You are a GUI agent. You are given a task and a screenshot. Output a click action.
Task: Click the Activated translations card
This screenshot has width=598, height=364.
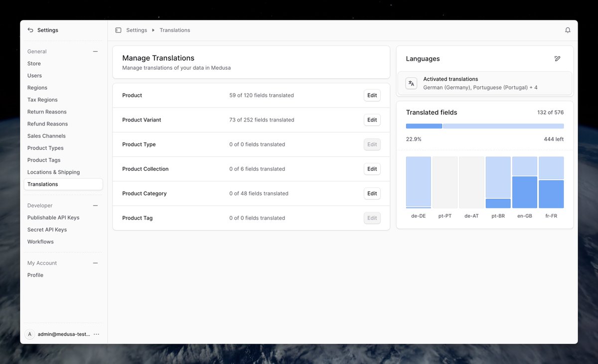pos(485,83)
